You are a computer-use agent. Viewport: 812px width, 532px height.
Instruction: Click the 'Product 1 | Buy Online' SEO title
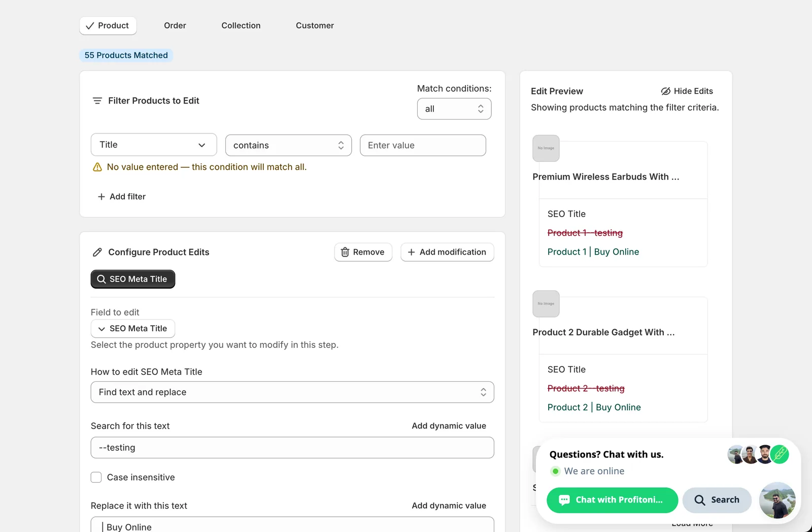tap(593, 252)
